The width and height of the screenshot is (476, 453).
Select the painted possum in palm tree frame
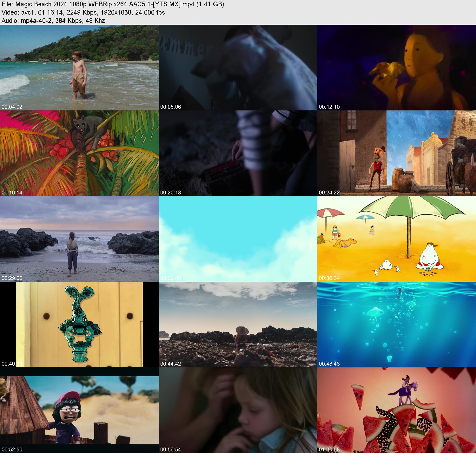[79, 153]
